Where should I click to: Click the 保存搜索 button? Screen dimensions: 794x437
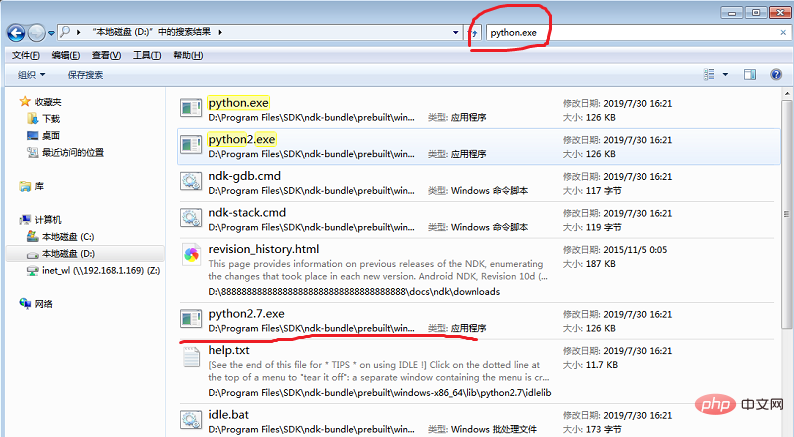85,75
